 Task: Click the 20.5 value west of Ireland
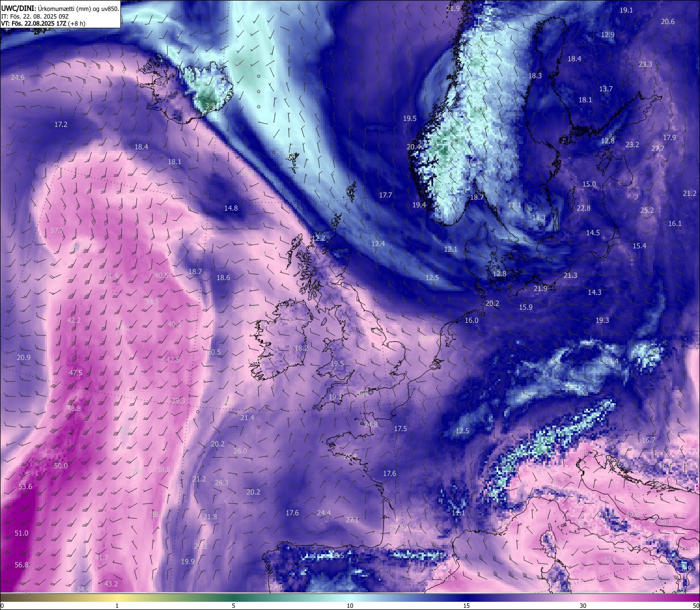[214, 352]
